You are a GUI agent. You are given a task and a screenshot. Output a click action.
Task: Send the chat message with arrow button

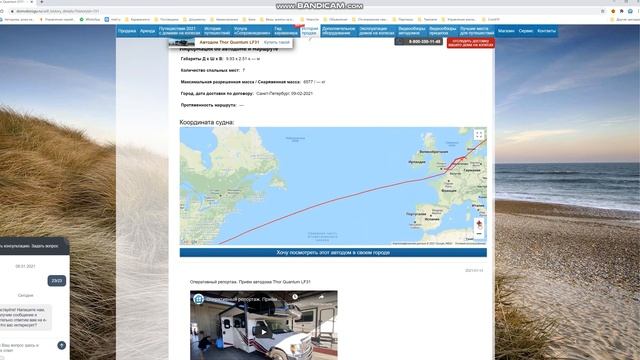point(61,345)
